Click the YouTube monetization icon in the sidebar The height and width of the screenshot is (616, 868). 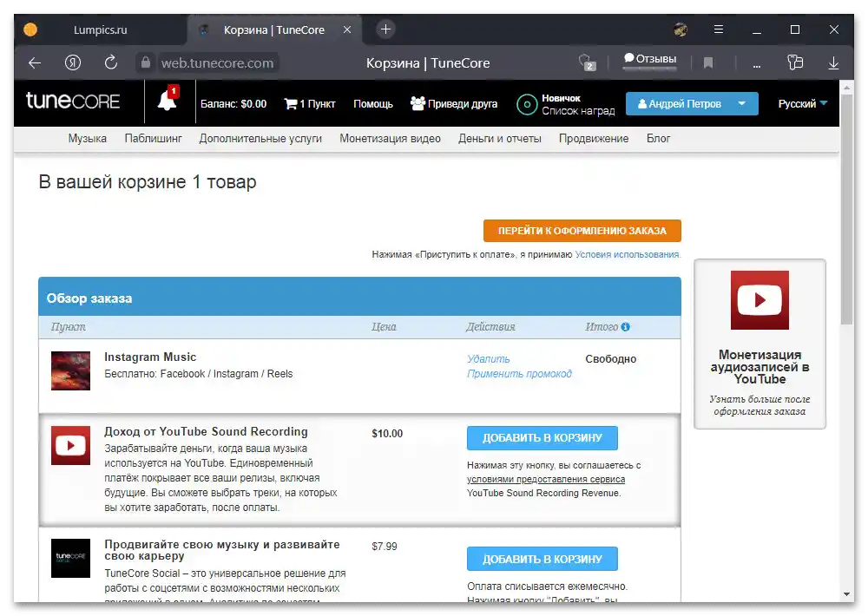[x=759, y=300]
